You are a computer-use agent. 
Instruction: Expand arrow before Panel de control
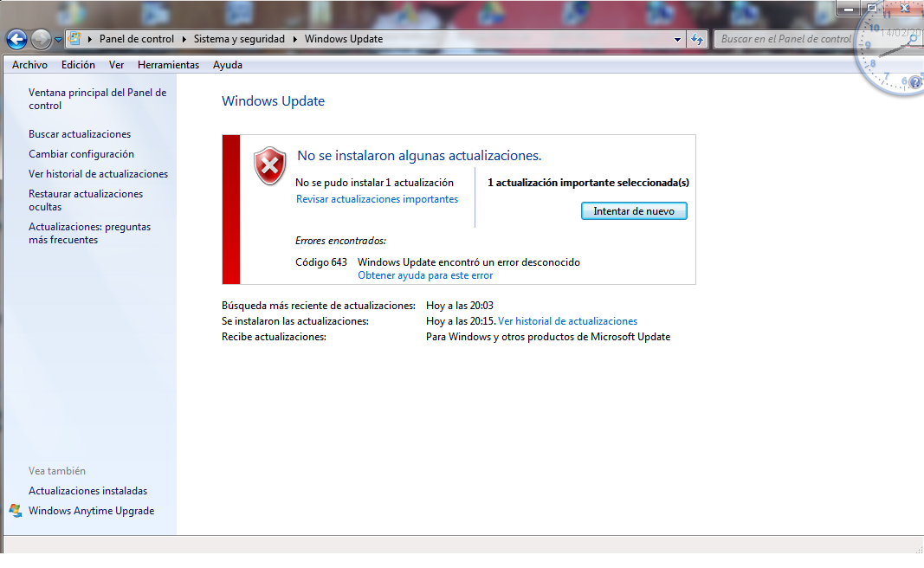89,40
